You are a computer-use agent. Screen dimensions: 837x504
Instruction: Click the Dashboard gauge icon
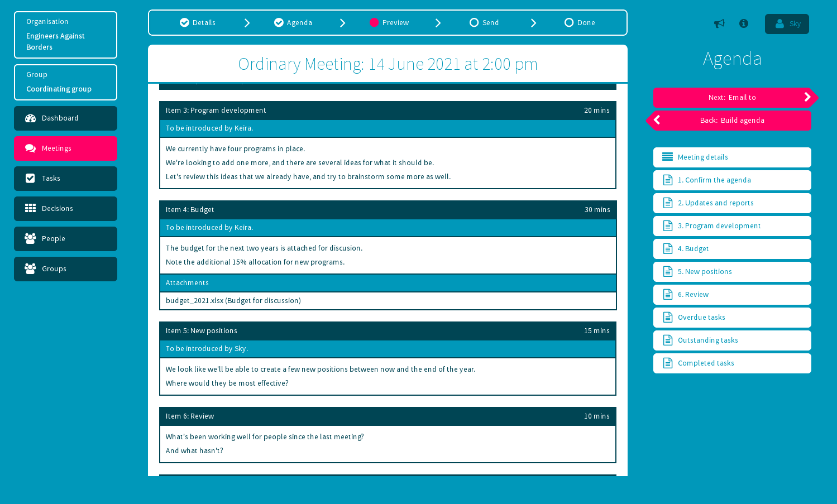pos(30,118)
